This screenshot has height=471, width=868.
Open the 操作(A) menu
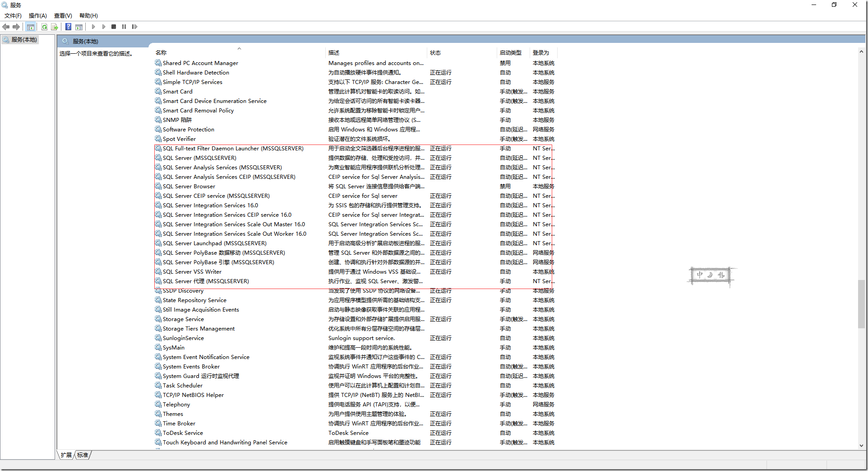click(x=38, y=15)
